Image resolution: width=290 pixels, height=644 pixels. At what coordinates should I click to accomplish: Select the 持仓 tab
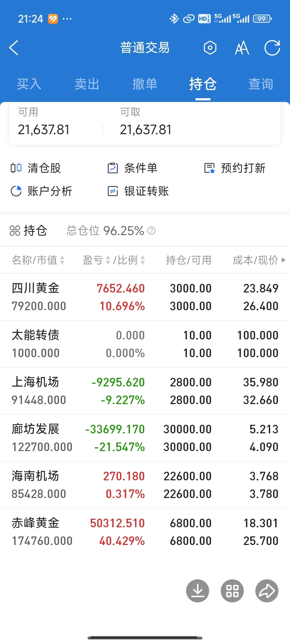(x=203, y=84)
